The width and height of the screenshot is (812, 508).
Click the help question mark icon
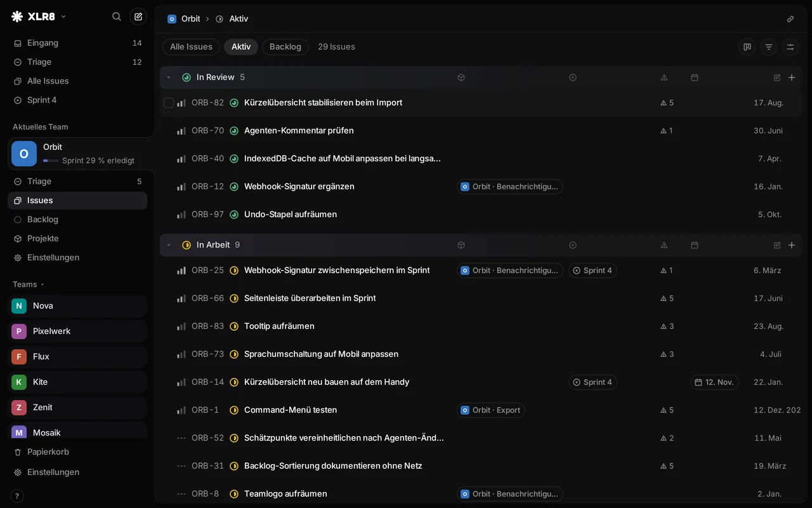17,496
